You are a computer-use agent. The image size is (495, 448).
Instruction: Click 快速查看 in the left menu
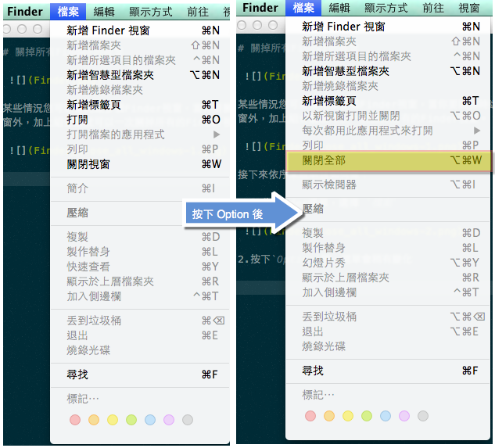click(x=88, y=267)
